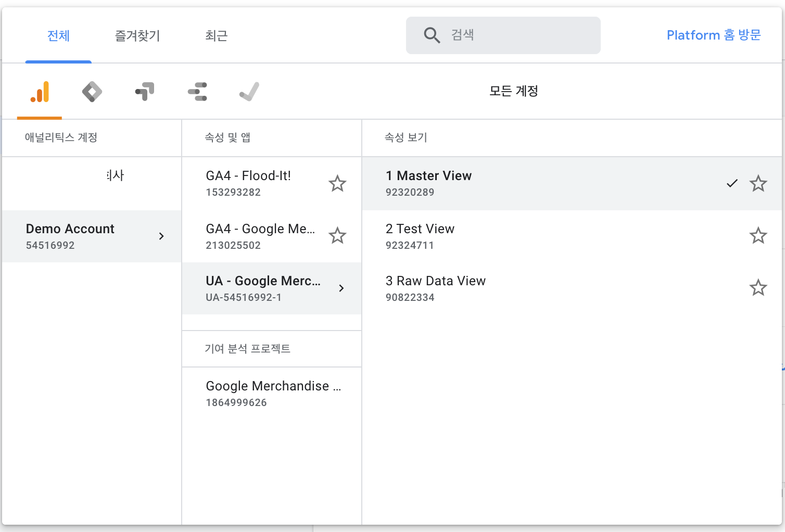Switch to the 전체 tab
Screen dimensions: 785x532
click(x=58, y=35)
